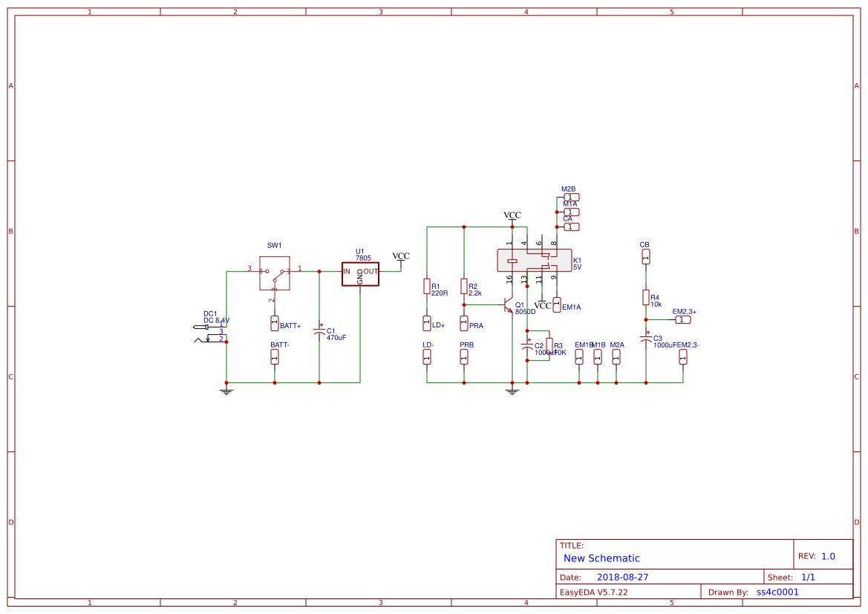Select the M2B pin header

click(570, 197)
